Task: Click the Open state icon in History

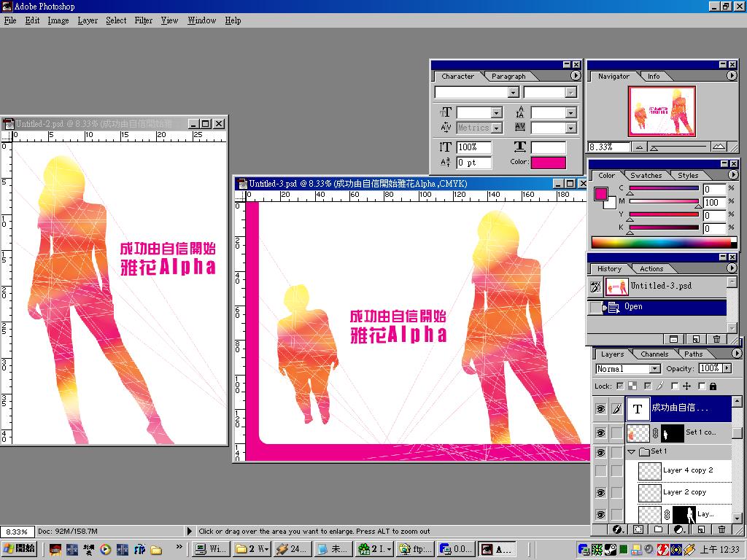Action: 614,307
